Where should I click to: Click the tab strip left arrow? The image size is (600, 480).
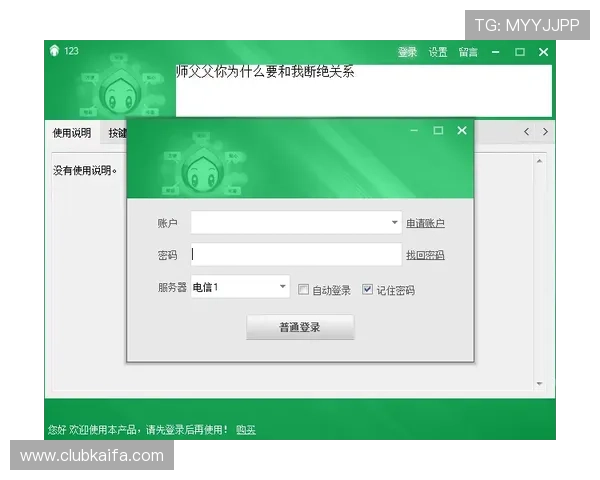click(527, 132)
